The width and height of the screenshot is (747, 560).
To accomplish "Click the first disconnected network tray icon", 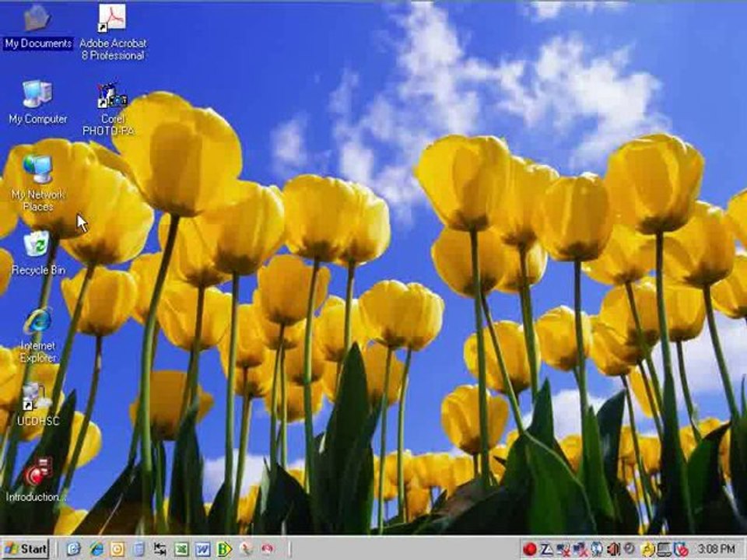I will pyautogui.click(x=563, y=550).
